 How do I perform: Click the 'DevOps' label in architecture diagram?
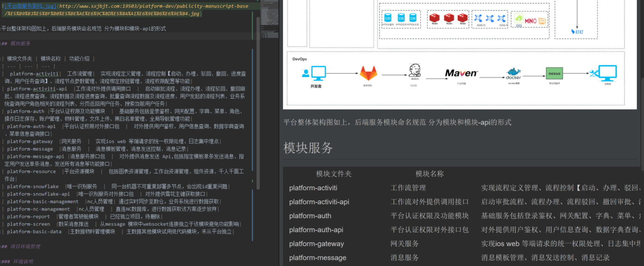click(299, 59)
